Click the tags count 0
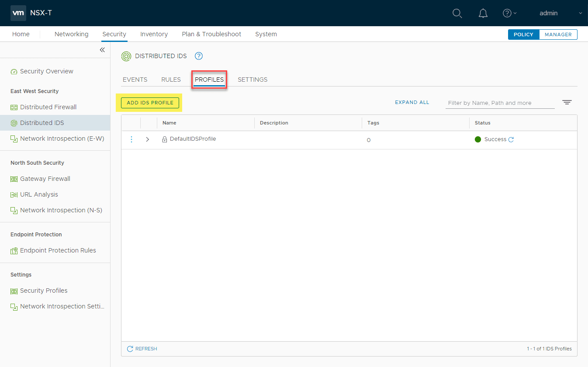The width and height of the screenshot is (588, 367). click(x=369, y=140)
